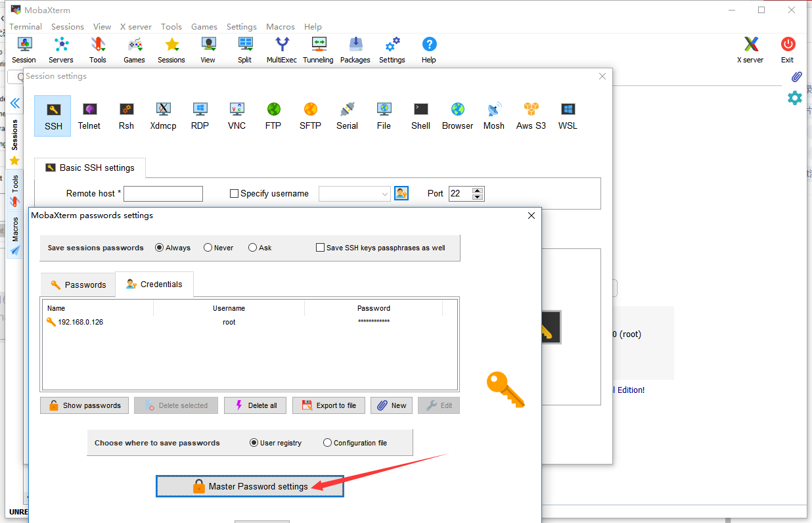Click the Remote host input field
This screenshot has height=523, width=812.
pos(163,194)
